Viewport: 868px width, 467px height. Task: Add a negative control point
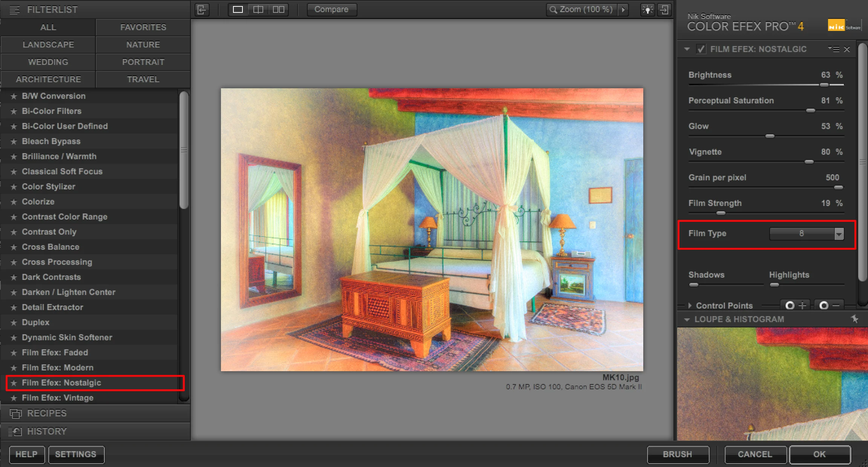click(x=829, y=305)
